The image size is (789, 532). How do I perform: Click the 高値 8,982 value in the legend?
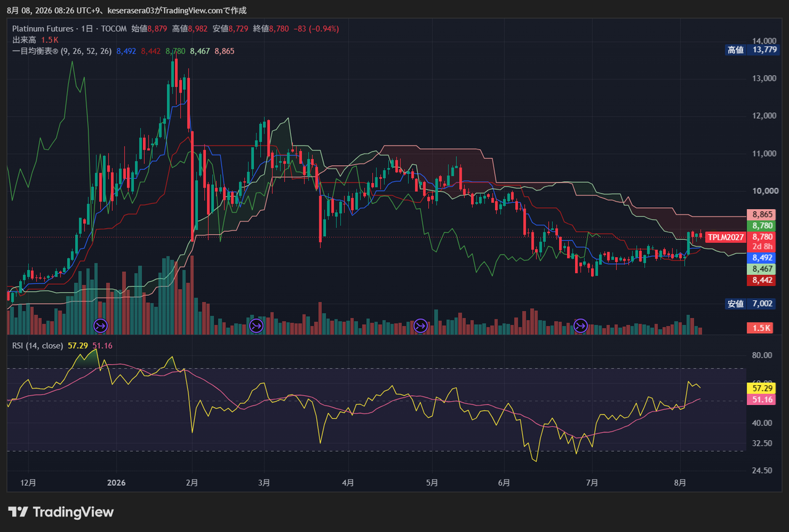pos(190,28)
